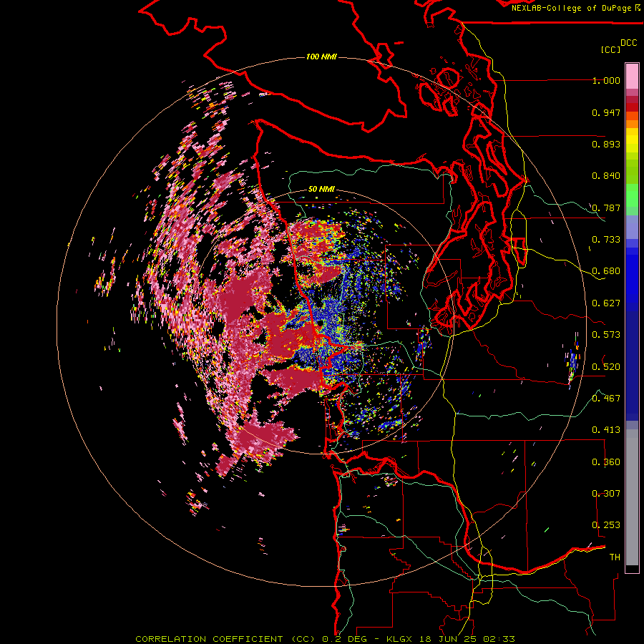Viewport: 644px width, 644px height.
Task: Click the 0.360 legend value
Action: 606,462
